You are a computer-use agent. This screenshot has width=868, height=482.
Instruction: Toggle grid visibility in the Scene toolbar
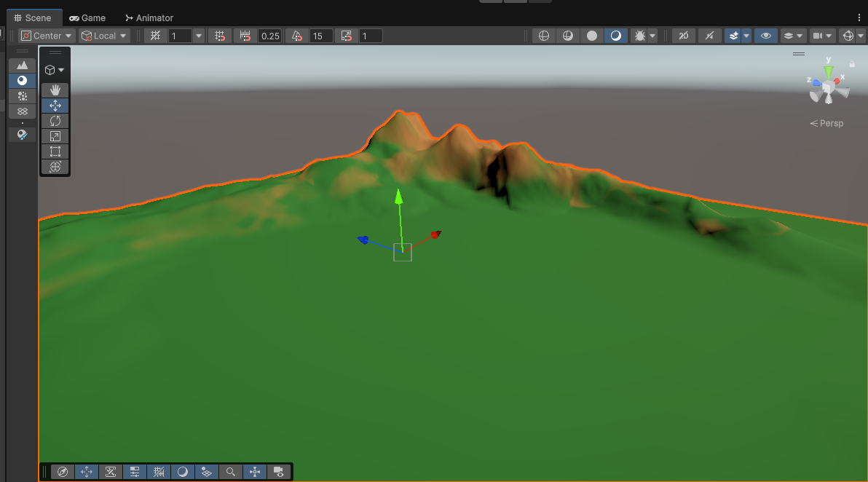coord(156,36)
